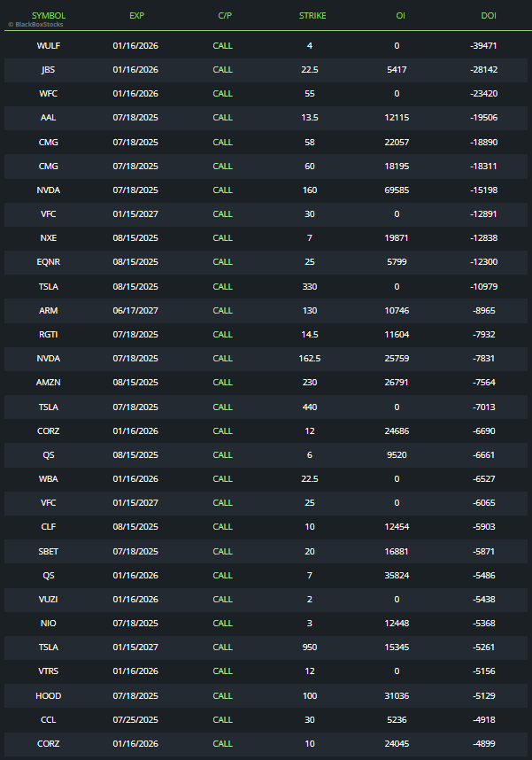Click the DOI value -18311
The height and width of the screenshot is (760, 532).
[x=483, y=166]
